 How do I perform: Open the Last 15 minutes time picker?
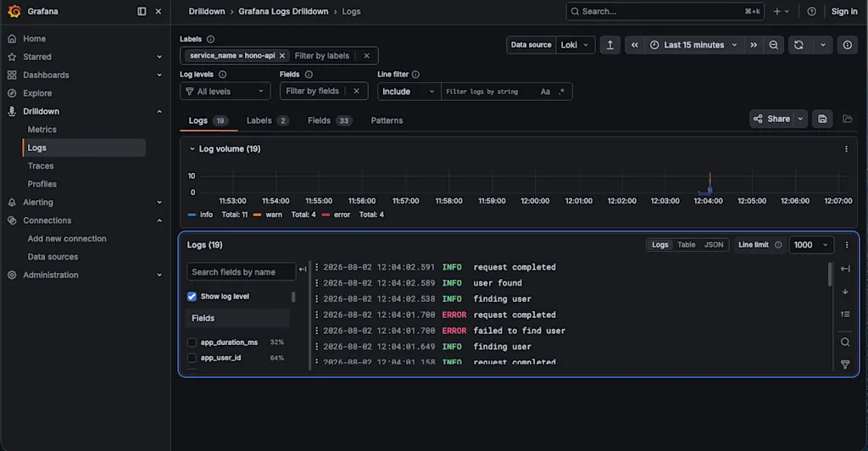[x=693, y=45]
